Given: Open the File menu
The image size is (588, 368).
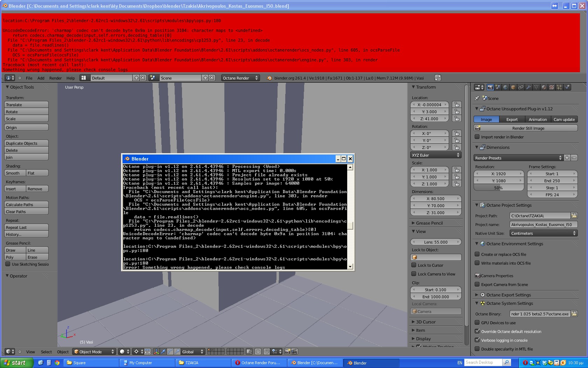Looking at the screenshot, I should click(29, 78).
